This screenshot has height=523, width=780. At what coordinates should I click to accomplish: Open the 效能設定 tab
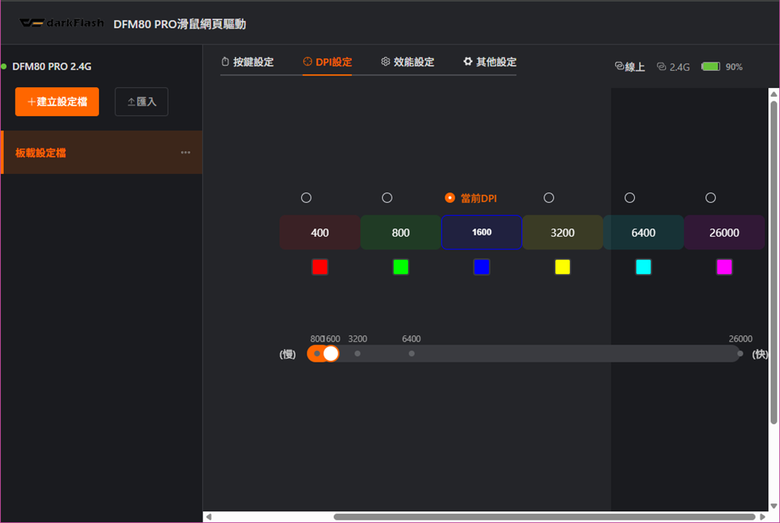pyautogui.click(x=407, y=62)
